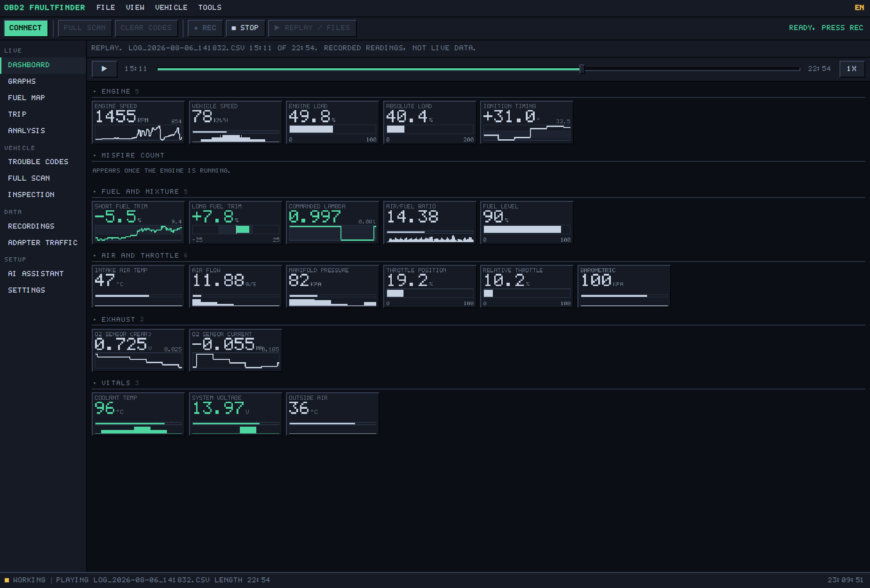Click the BAROMETRIC gauge card
Viewport: 870px width, 588px height.
point(624,286)
